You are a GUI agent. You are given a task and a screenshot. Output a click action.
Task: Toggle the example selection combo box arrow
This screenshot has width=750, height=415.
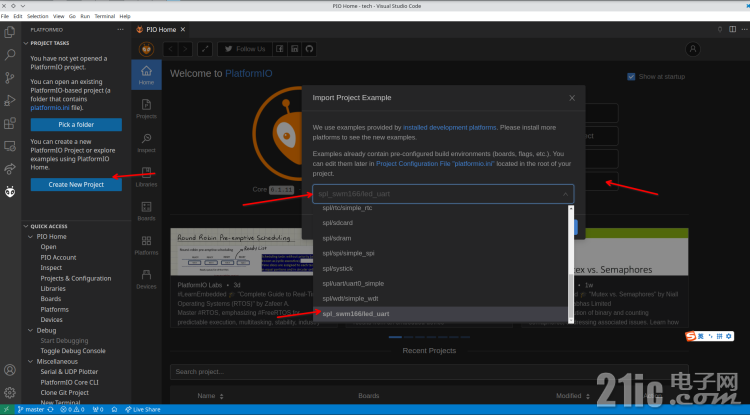point(565,194)
